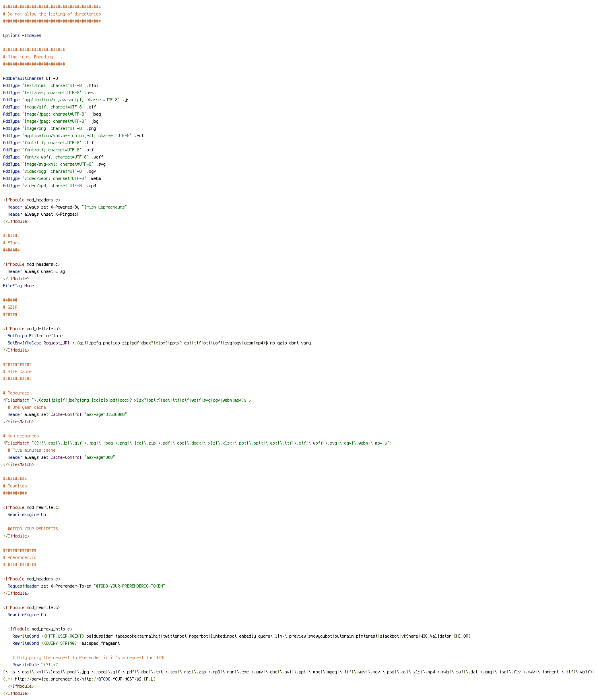The image size is (598, 700).
Task: Click the AddType 'image/gif' .gif line
Action: pyautogui.click(x=49, y=107)
